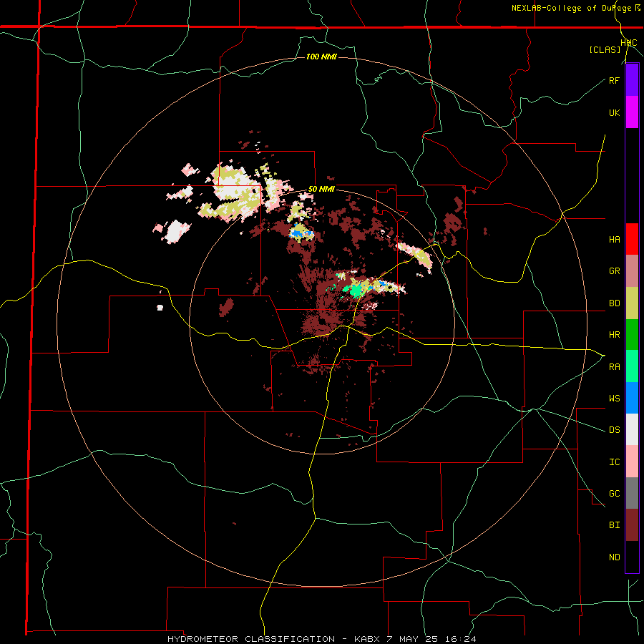Click the ND legend label

click(x=615, y=557)
